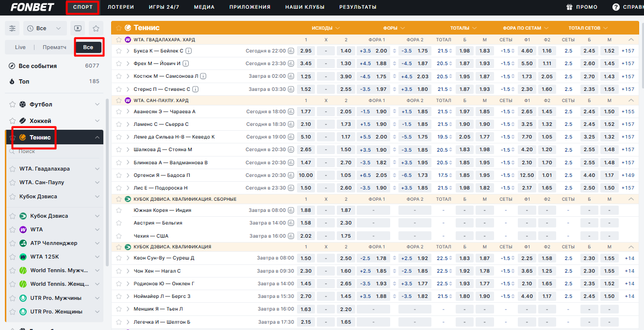Click statistics icon for Ортенси Я — Бадоса П
Image resolution: width=644 pixels, height=330 pixels.
point(291,175)
